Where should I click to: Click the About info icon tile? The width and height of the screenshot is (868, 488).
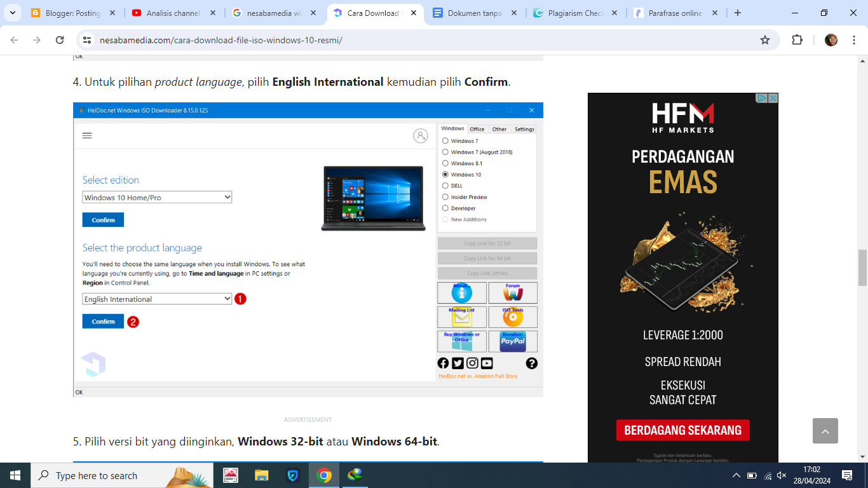tap(462, 293)
